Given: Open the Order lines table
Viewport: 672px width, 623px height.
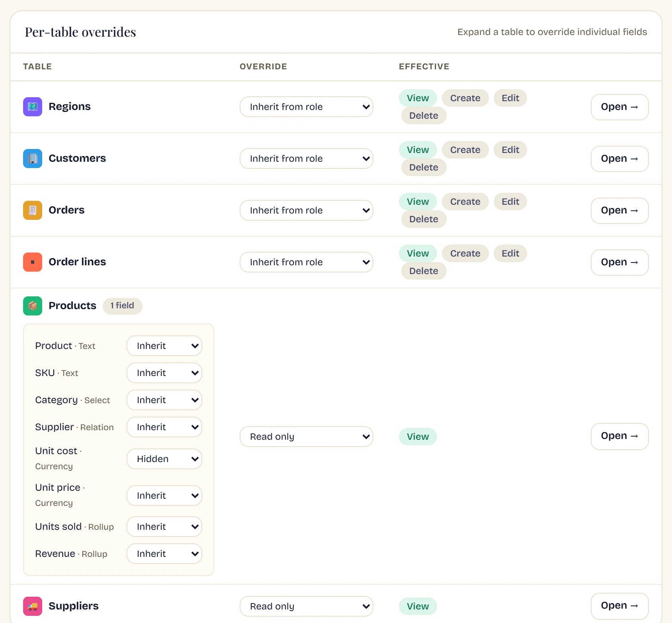Looking at the screenshot, I should (x=620, y=263).
